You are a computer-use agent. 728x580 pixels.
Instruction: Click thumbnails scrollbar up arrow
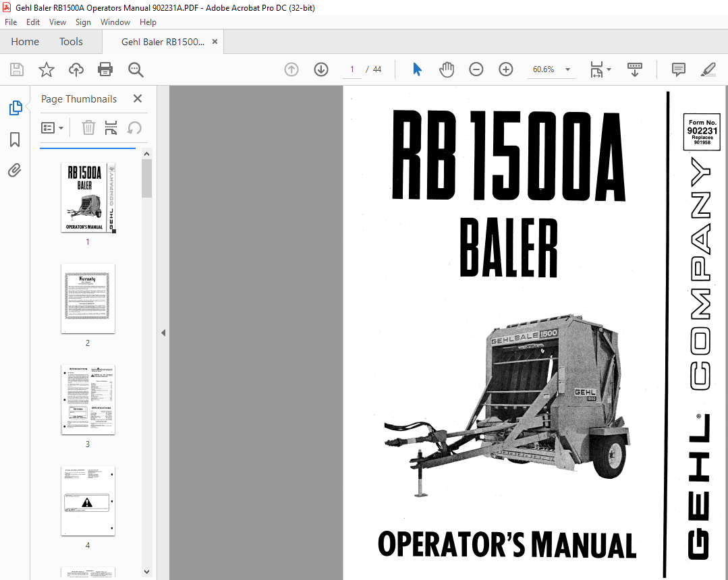tap(146, 154)
